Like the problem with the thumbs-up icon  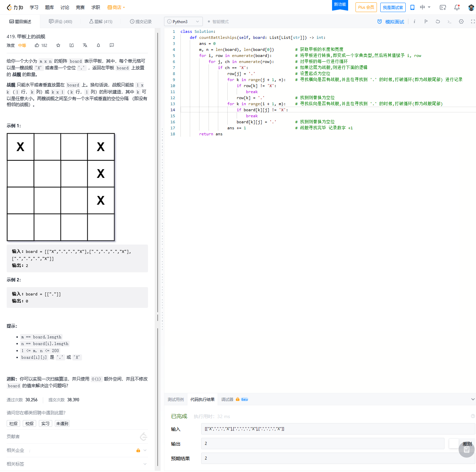pyautogui.click(x=37, y=45)
